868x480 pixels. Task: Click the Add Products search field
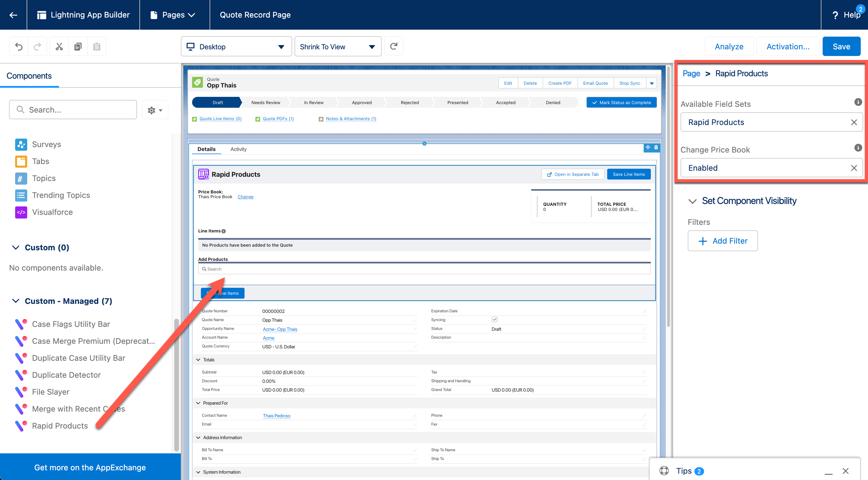(x=424, y=269)
